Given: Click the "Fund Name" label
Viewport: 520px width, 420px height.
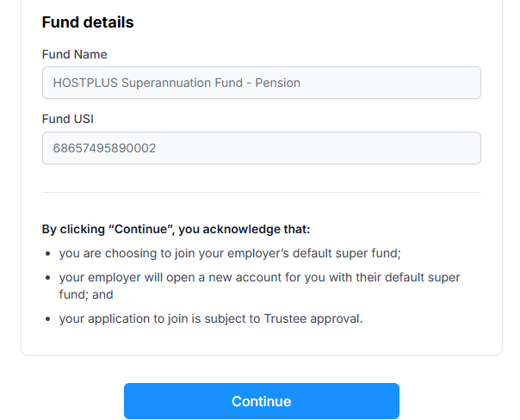Looking at the screenshot, I should pos(74,54).
